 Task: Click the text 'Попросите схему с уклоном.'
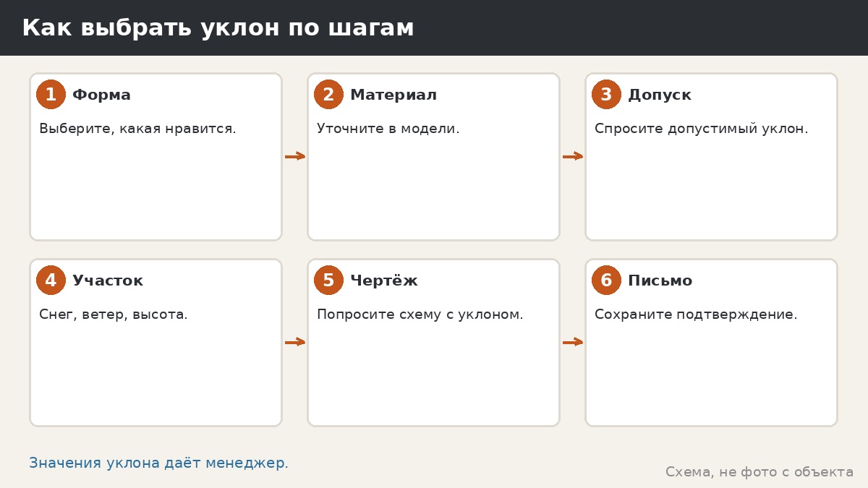(x=420, y=314)
